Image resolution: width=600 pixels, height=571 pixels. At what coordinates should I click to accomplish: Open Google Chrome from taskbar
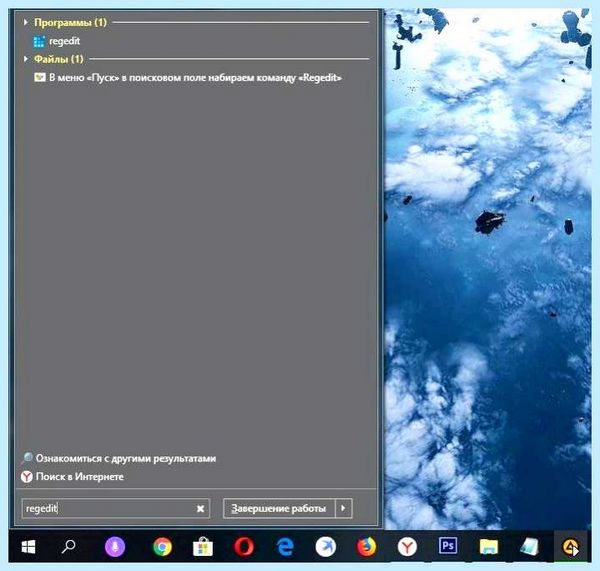click(162, 547)
